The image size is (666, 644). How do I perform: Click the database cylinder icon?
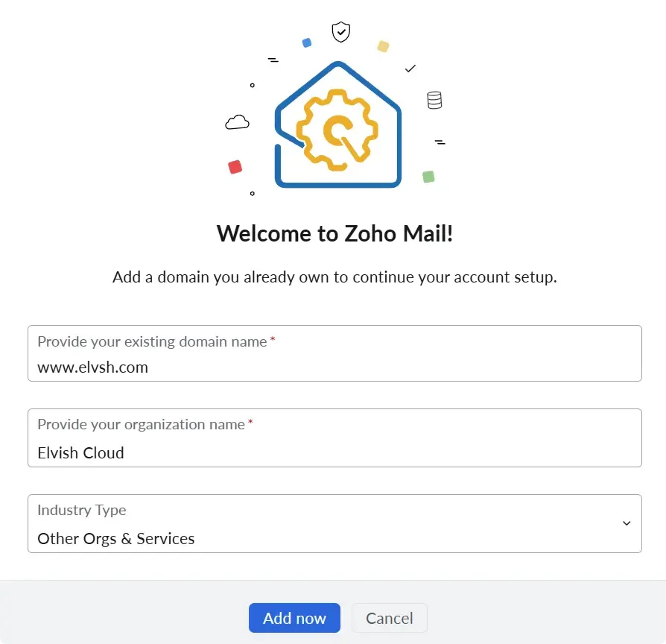tap(434, 100)
